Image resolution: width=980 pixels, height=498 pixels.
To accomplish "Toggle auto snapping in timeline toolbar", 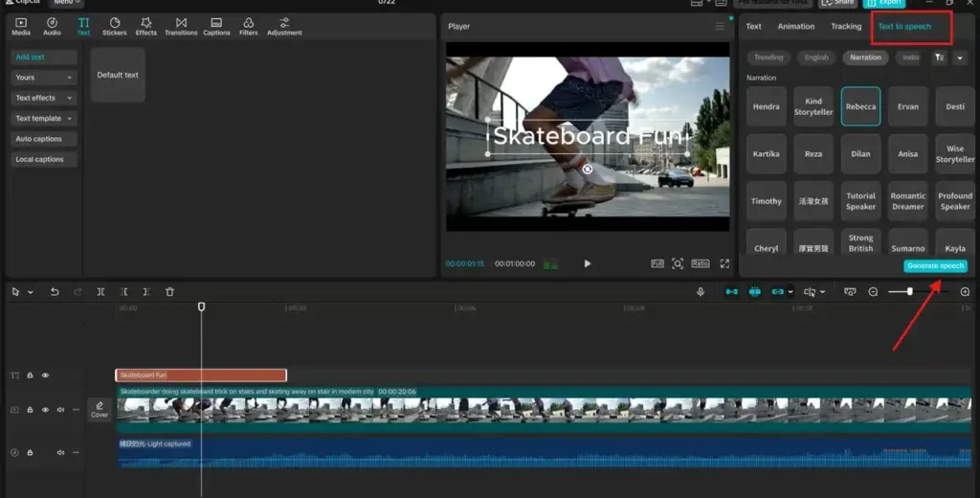I will 754,291.
